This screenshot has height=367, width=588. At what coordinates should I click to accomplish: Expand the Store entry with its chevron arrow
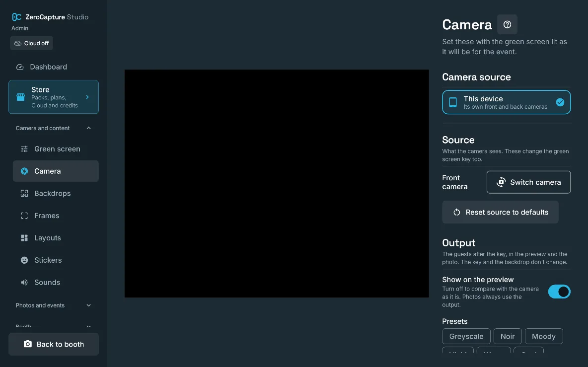[x=87, y=97]
